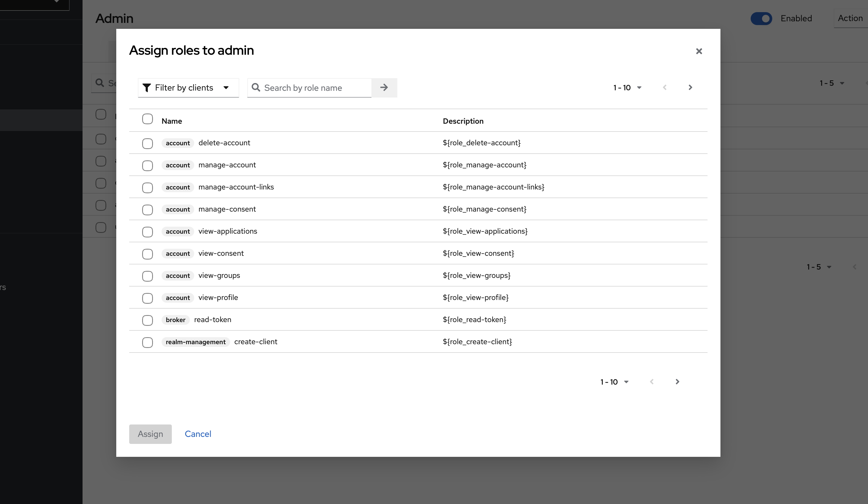Screen dimensions: 868x504
Task: Go to next page at top pagination
Action: (690, 87)
